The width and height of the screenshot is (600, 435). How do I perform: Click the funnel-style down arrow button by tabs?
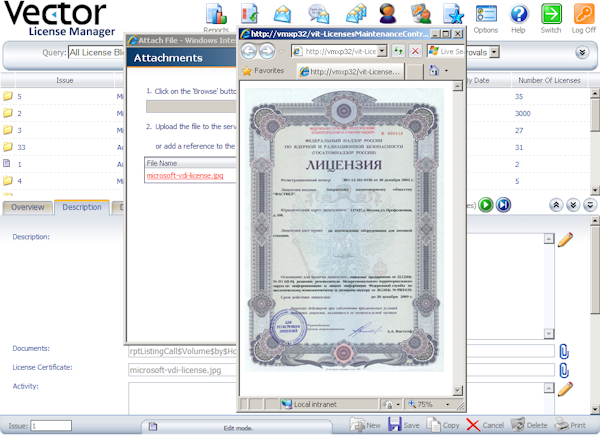(590, 205)
